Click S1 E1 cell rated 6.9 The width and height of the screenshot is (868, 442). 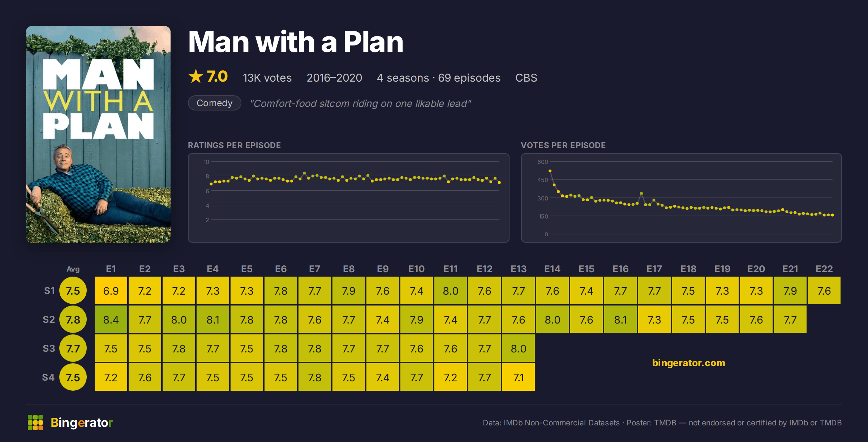(x=111, y=290)
